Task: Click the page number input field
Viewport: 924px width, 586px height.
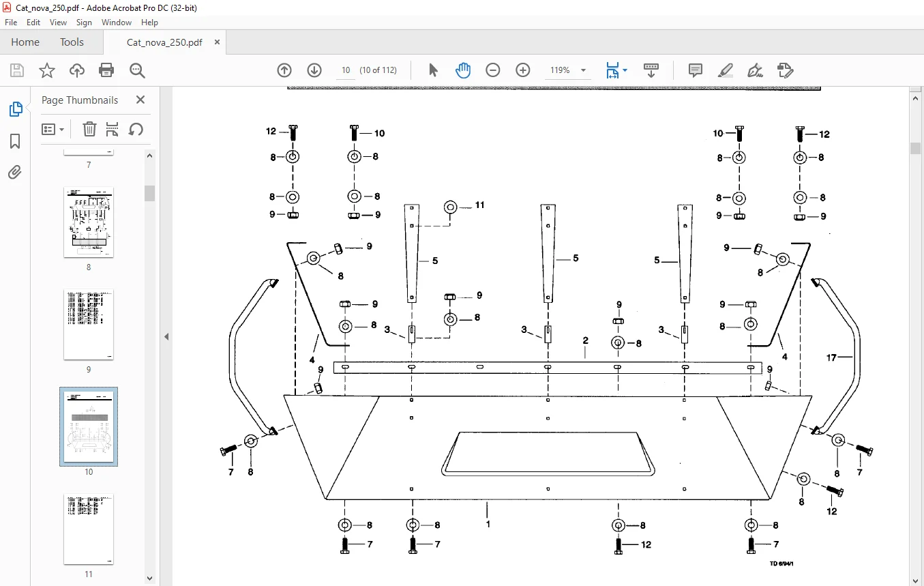Action: pyautogui.click(x=346, y=70)
